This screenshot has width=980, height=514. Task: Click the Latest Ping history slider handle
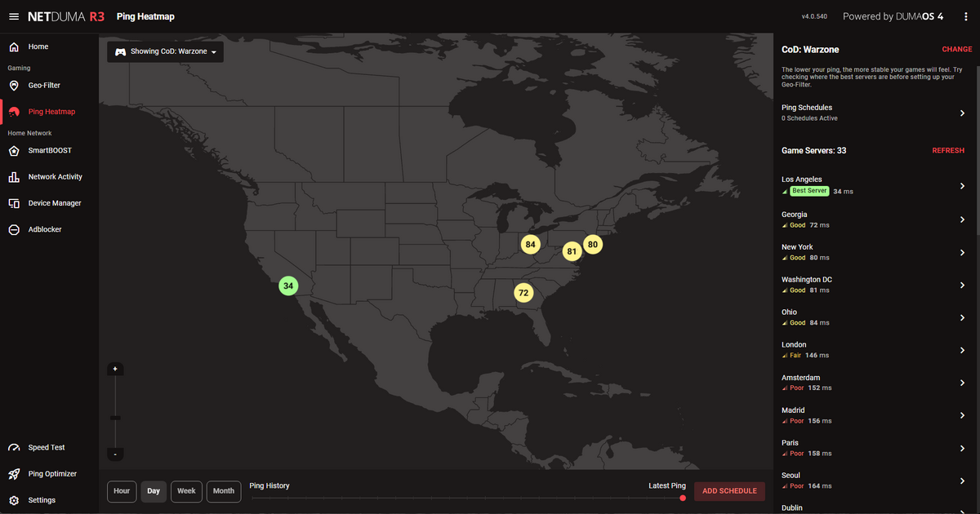pyautogui.click(x=683, y=498)
